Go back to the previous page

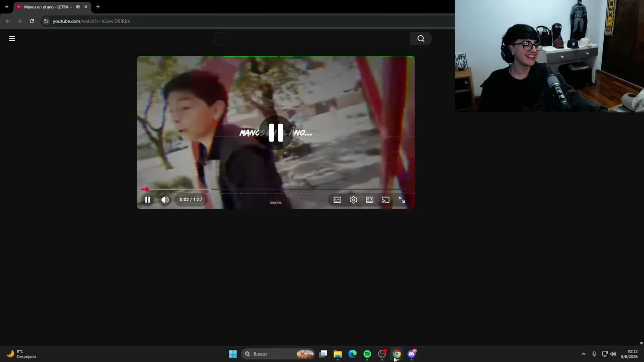click(x=8, y=21)
